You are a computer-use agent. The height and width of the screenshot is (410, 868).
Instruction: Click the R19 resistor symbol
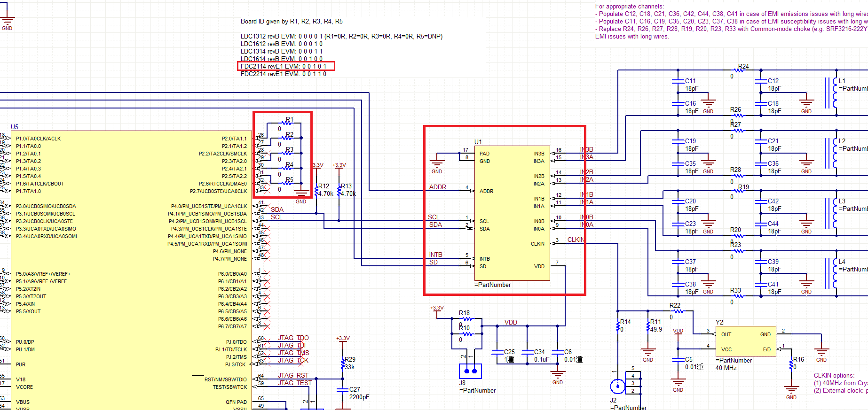point(738,191)
